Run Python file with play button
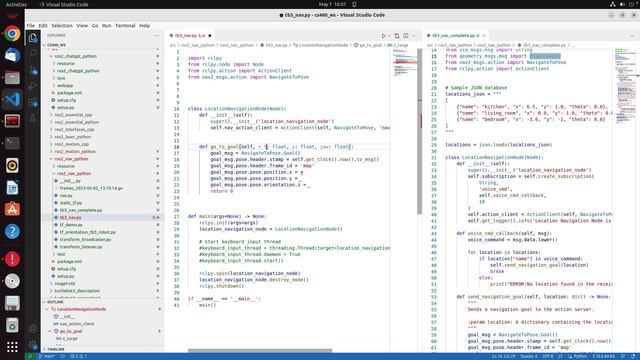This screenshot has width=640, height=360. pos(383,36)
